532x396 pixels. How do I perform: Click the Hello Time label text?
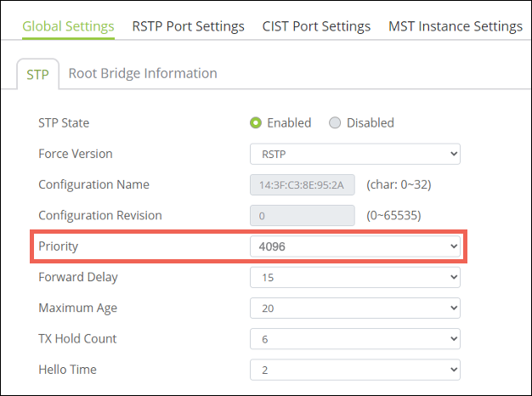click(x=67, y=370)
